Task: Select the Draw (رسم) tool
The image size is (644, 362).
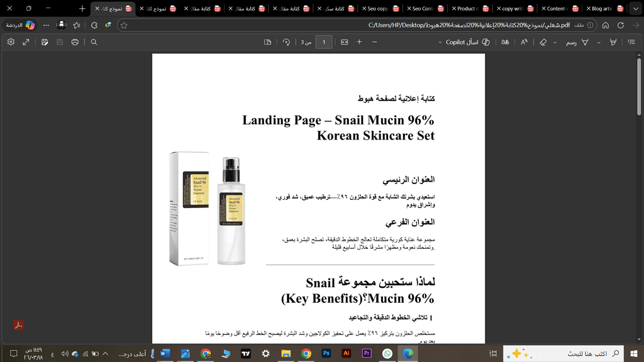Action: click(x=577, y=42)
